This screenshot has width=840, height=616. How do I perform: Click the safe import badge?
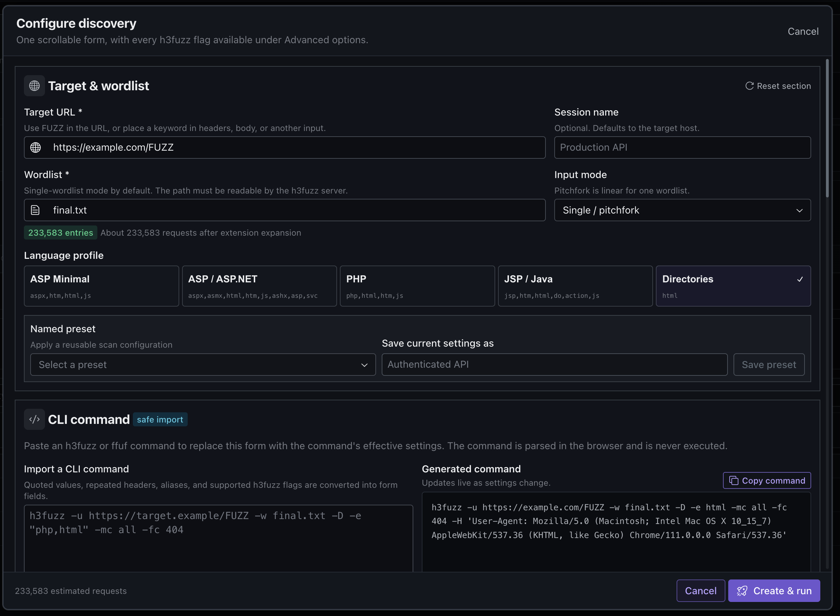pyautogui.click(x=160, y=419)
